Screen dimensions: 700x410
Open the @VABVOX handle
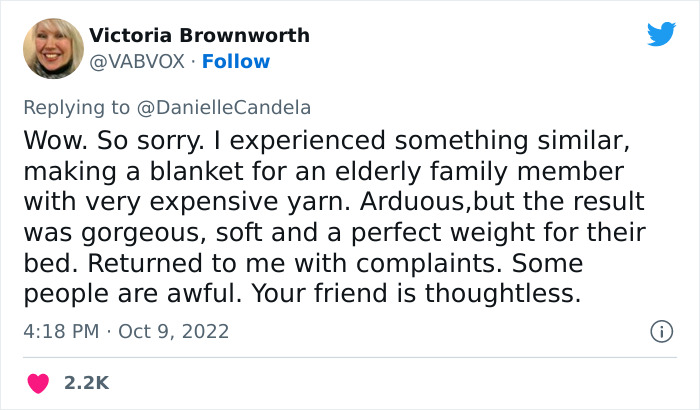click(137, 61)
